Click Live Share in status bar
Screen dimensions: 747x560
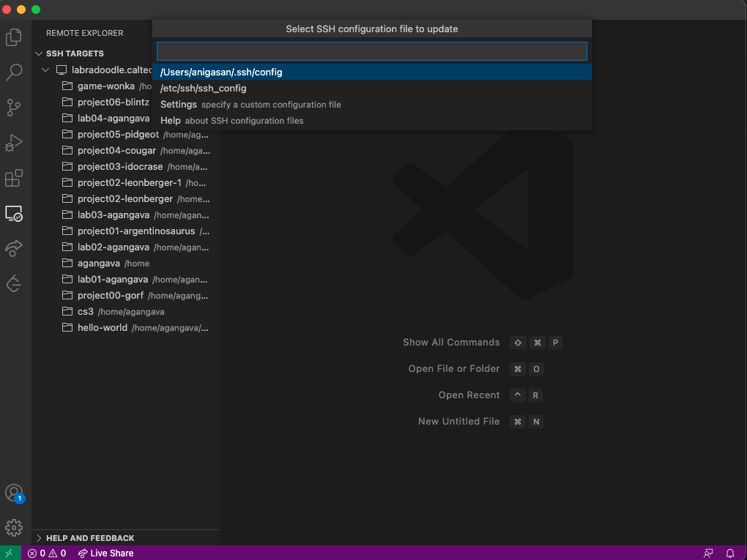coord(106,553)
